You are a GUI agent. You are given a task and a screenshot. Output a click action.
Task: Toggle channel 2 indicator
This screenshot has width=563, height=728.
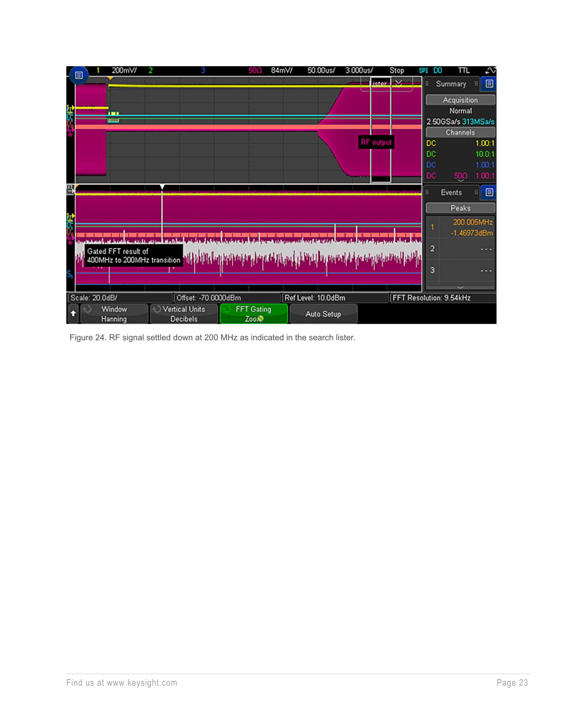pos(150,70)
